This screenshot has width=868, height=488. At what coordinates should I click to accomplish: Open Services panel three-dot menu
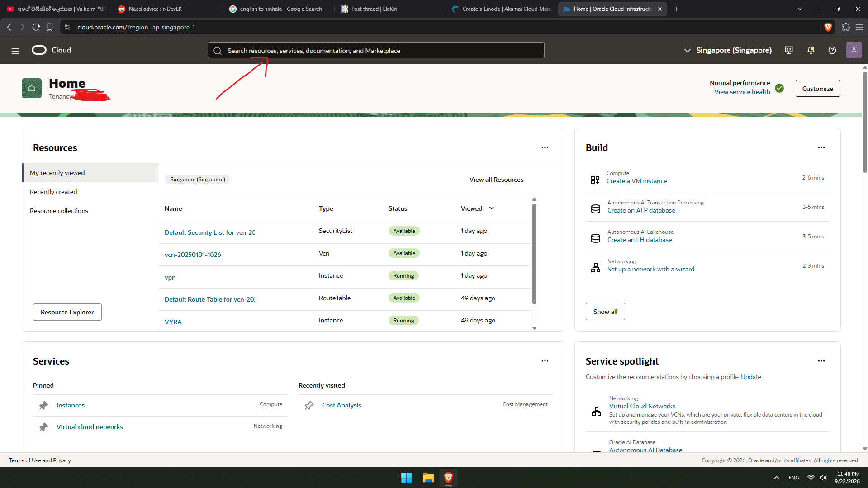(545, 361)
